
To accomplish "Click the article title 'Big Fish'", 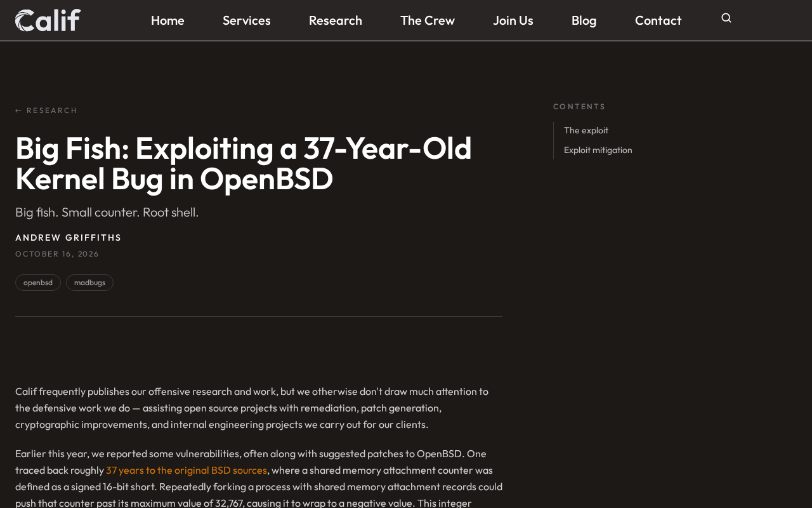I will click(x=244, y=163).
